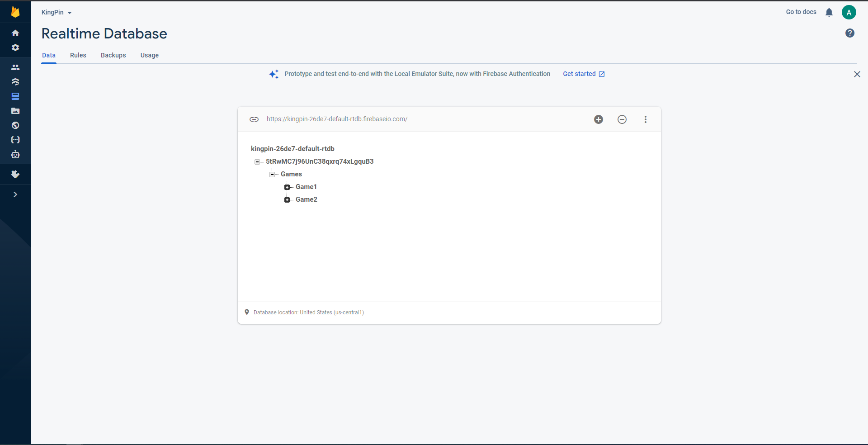Expand the sidebar navigation chevron

click(15, 194)
